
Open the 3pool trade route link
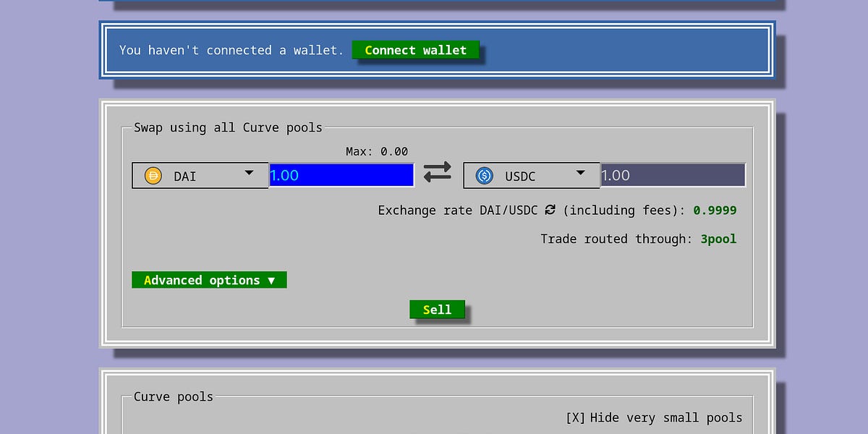718,239
